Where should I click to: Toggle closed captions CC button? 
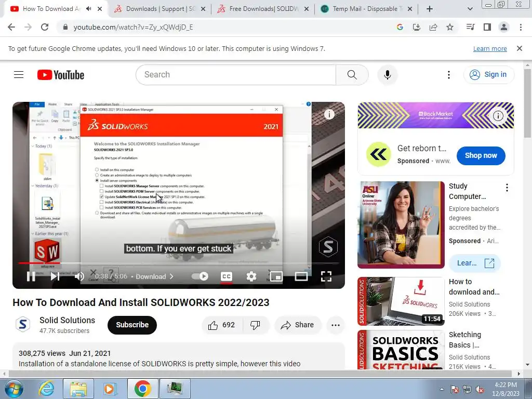click(227, 276)
